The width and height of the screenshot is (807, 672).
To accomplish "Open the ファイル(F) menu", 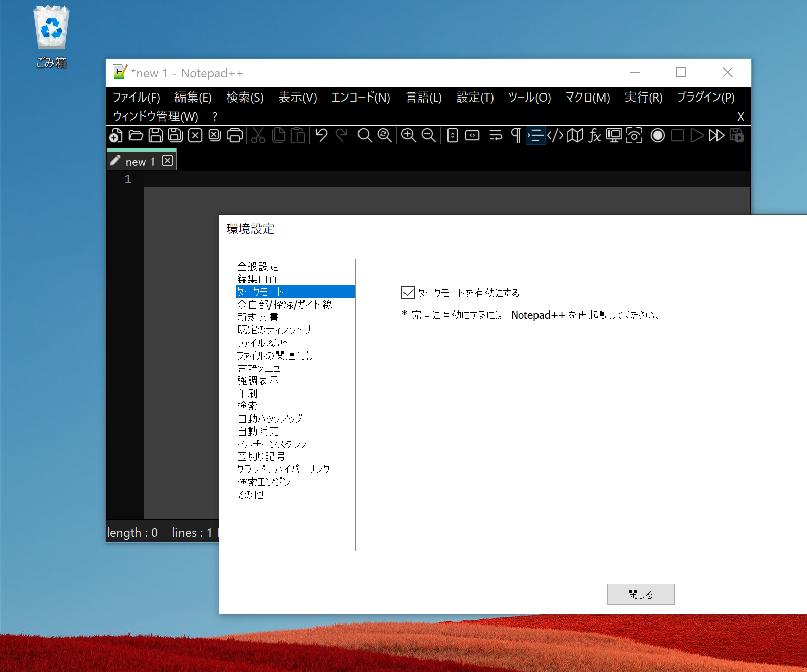I will click(x=137, y=97).
